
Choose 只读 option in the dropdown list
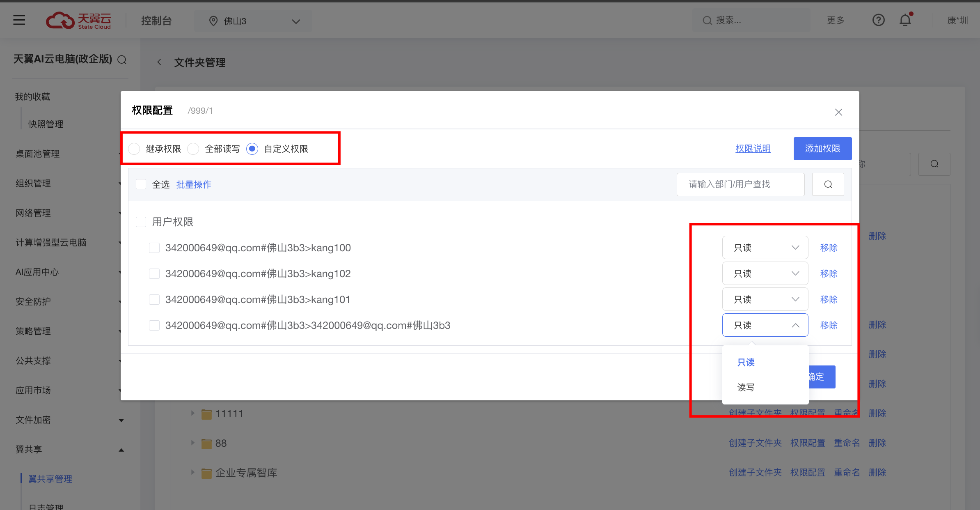(x=746, y=362)
